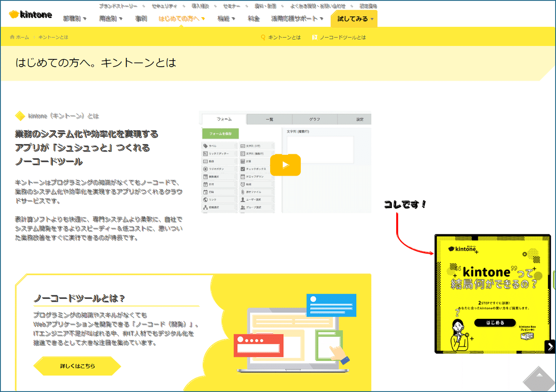Click the セミナー top link
556x392 pixels.
(x=232, y=6)
